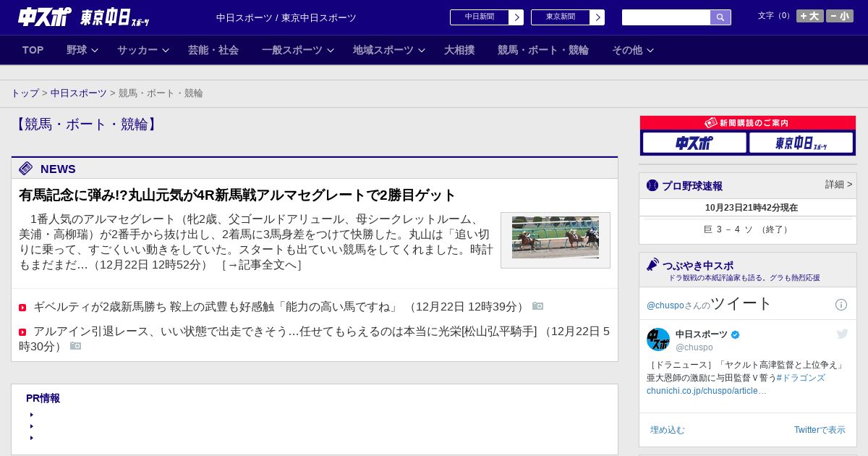The image size is (868, 456).
Task: Click the Twitter info icon
Action: point(841,305)
